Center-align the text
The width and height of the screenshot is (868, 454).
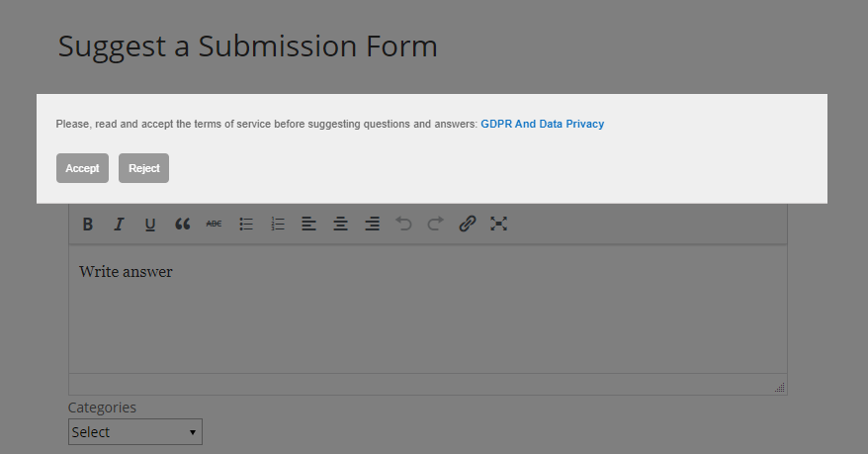click(x=340, y=225)
